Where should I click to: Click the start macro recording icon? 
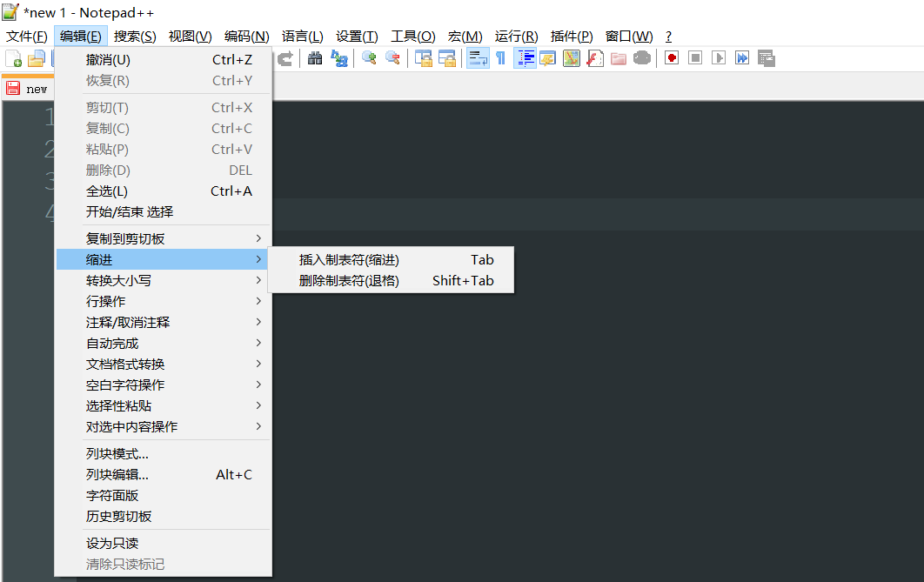672,58
